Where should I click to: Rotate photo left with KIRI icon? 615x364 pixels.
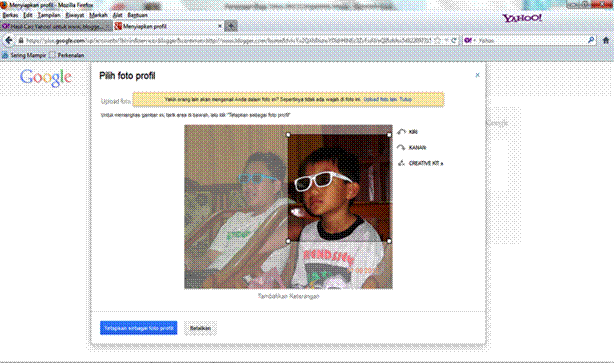tap(401, 132)
